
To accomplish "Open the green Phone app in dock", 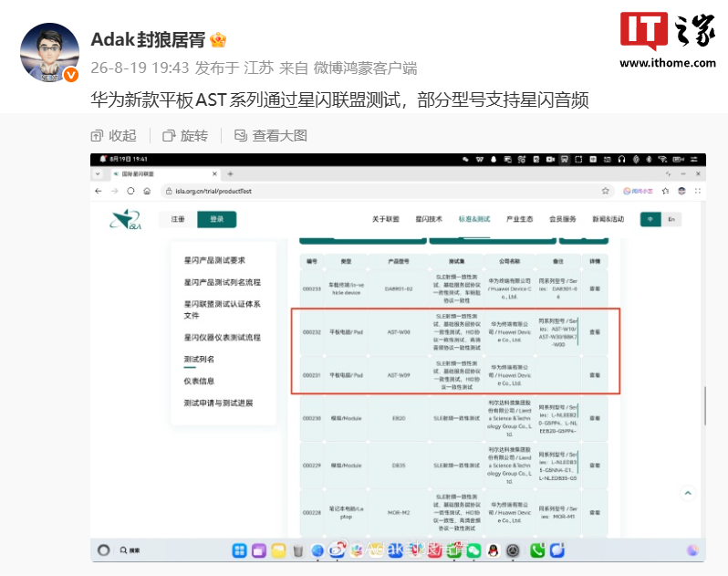I will 537,550.
